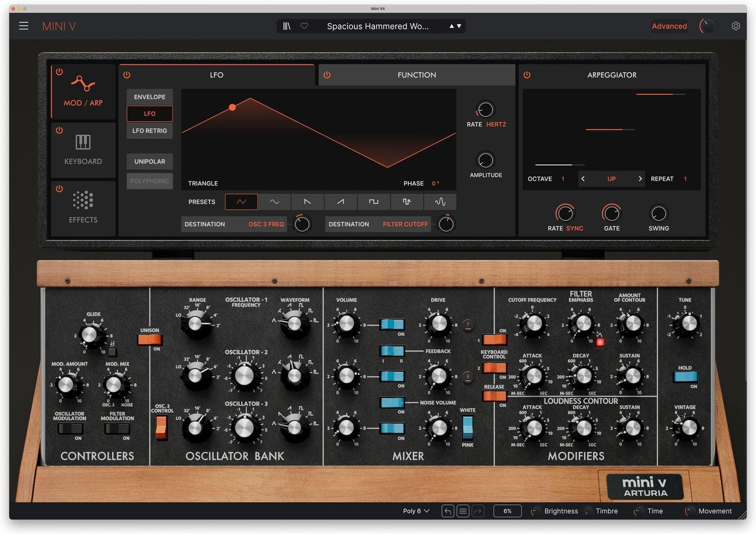Toggle the Unison switch
The height and width of the screenshot is (534, 756).
(x=149, y=340)
